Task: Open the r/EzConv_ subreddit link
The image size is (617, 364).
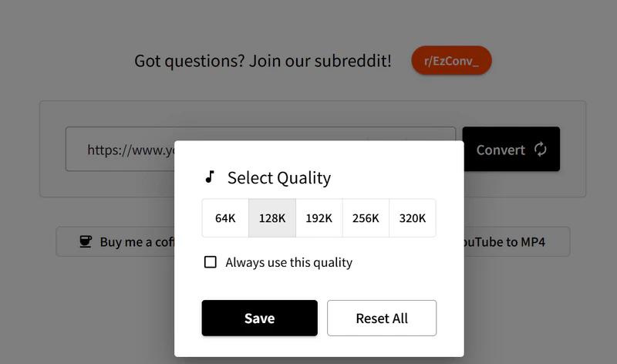Action: [x=451, y=61]
